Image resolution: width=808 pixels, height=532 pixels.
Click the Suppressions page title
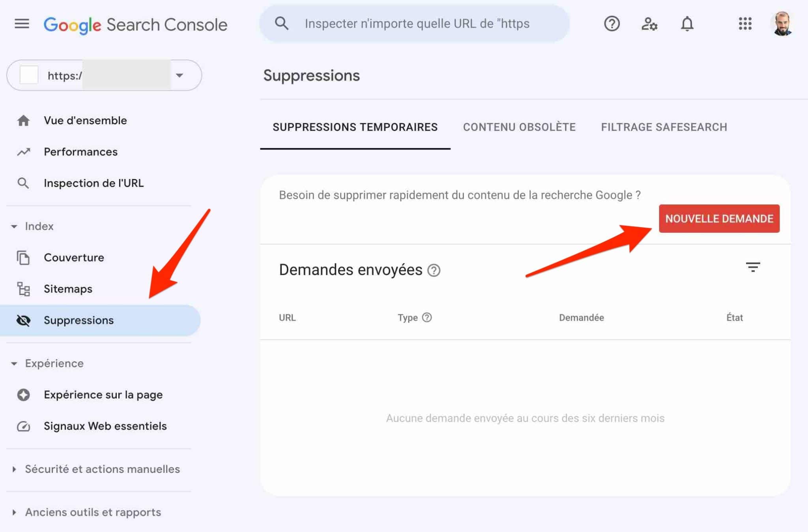coord(311,76)
